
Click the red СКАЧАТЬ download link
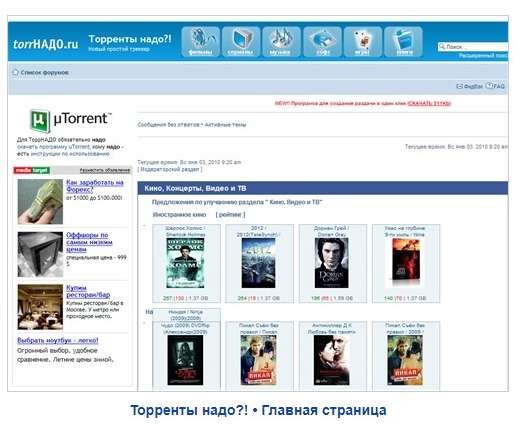click(429, 103)
